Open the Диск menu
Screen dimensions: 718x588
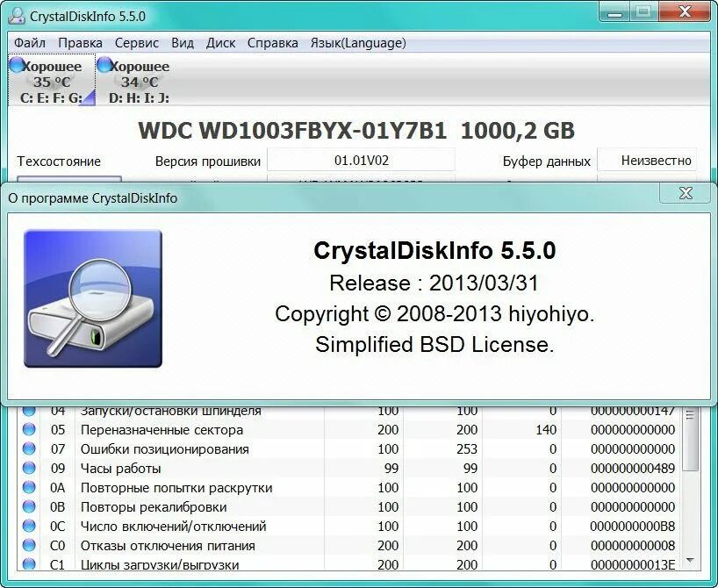220,43
